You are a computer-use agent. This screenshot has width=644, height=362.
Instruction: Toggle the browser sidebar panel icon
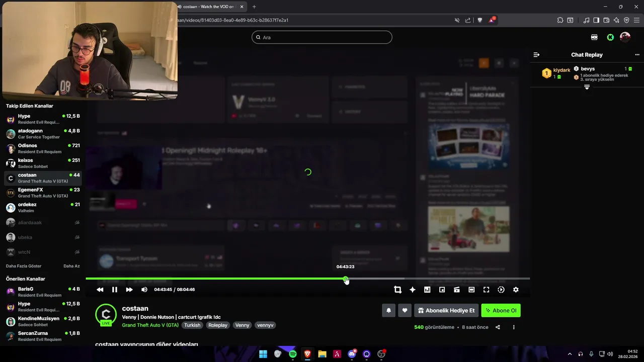click(596, 20)
